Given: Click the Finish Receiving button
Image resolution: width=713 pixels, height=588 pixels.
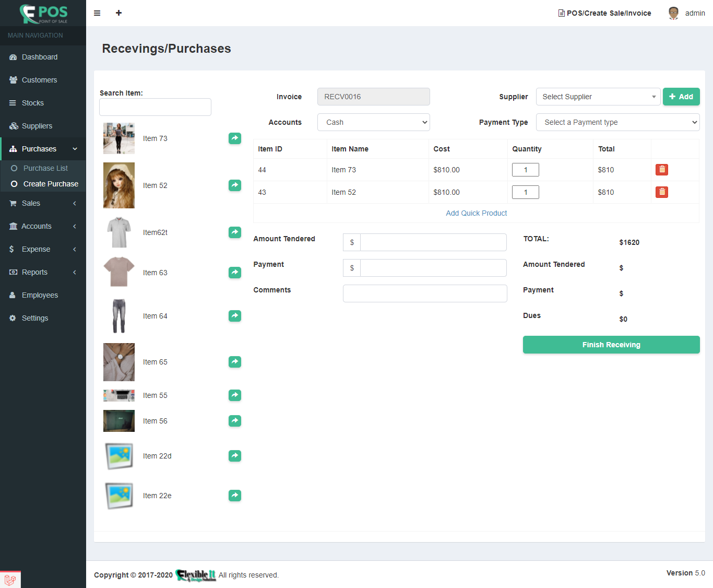Looking at the screenshot, I should [x=611, y=345].
